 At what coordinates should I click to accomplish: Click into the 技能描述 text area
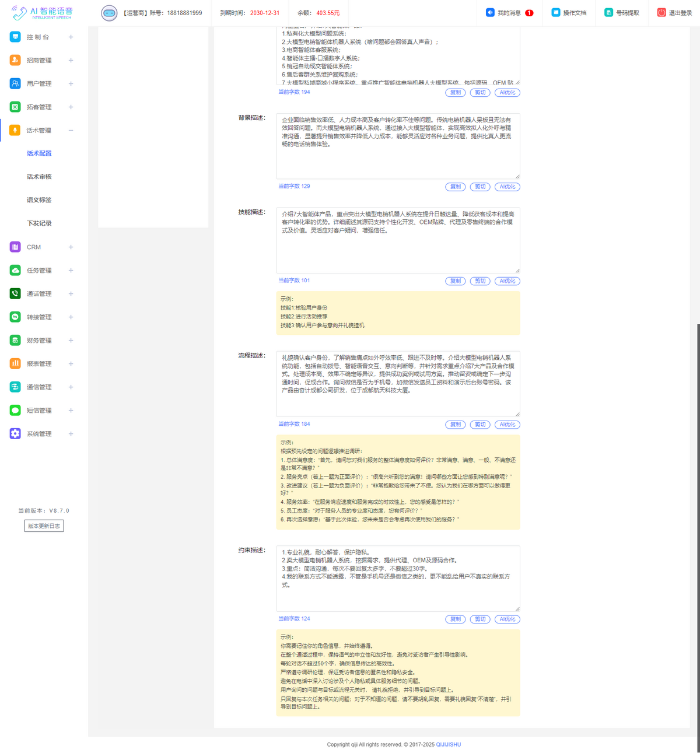398,240
